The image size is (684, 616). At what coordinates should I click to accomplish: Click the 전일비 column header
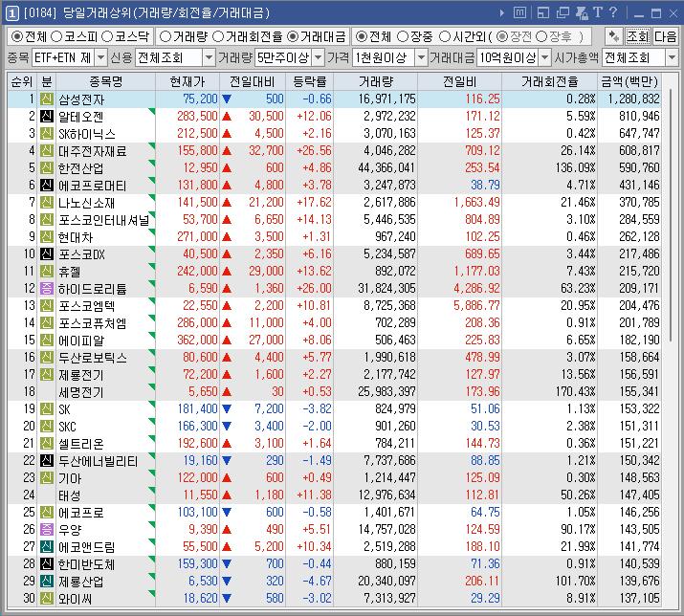(459, 81)
